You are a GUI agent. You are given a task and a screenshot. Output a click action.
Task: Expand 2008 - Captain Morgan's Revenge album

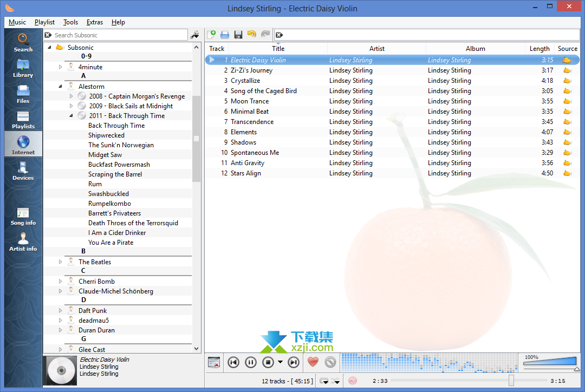71,96
